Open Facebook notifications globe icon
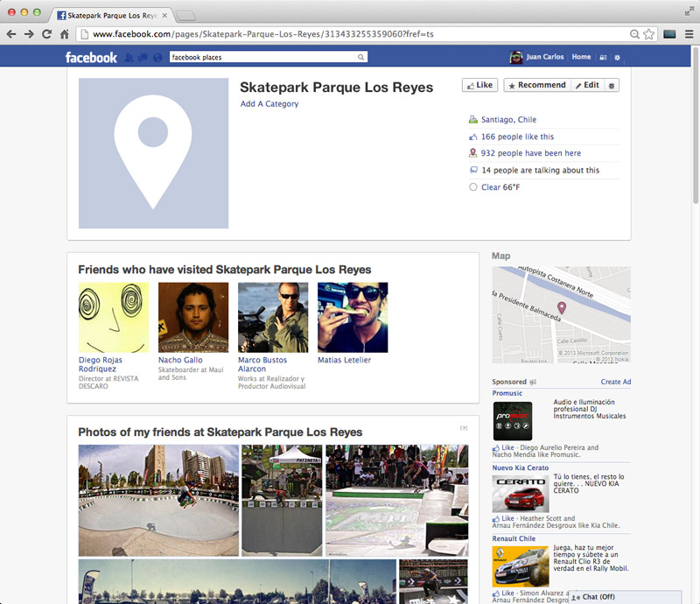700x604 pixels. 157,57
